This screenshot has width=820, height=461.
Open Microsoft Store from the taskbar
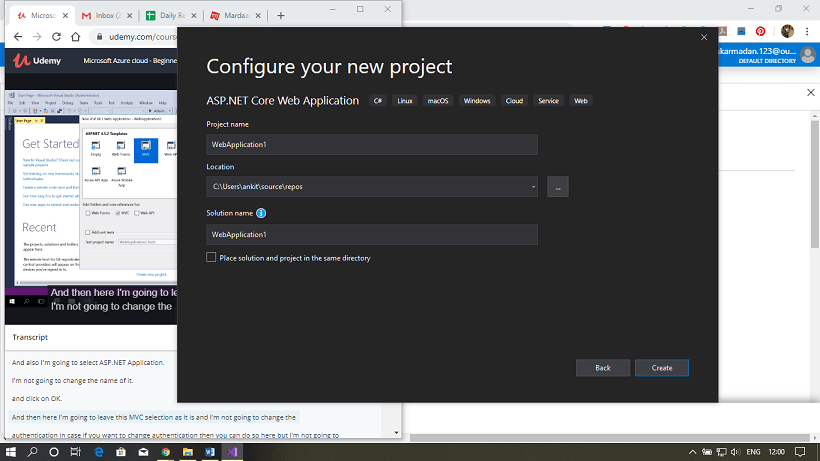click(121, 452)
